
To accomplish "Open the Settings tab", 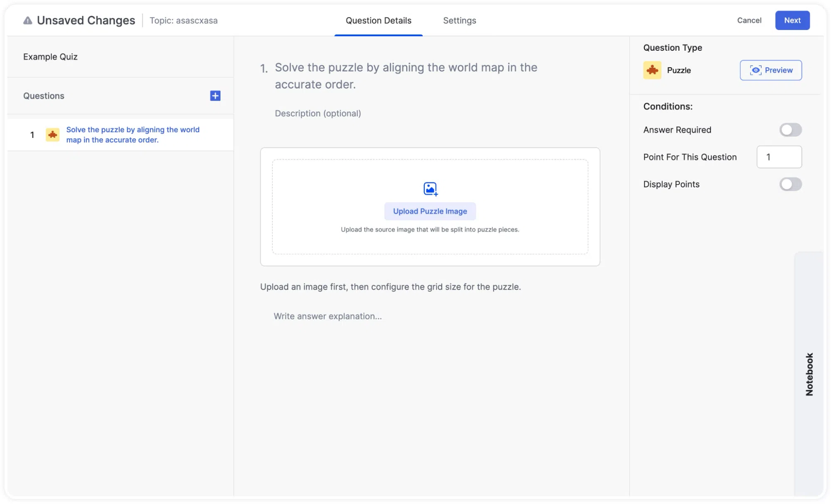I will (459, 20).
